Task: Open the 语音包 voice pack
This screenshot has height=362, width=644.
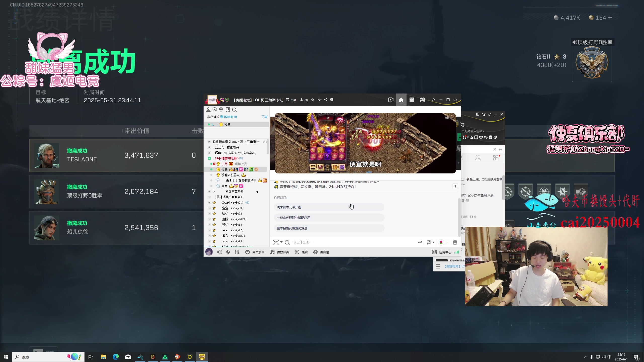Action: 321,252
